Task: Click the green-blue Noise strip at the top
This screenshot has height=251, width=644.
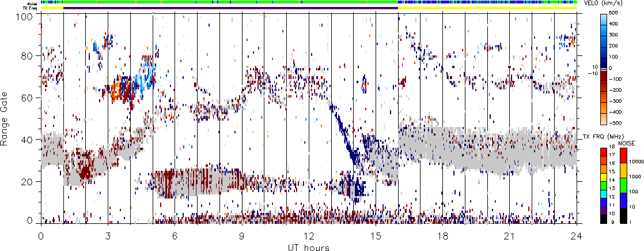Action: pyautogui.click(x=309, y=2)
